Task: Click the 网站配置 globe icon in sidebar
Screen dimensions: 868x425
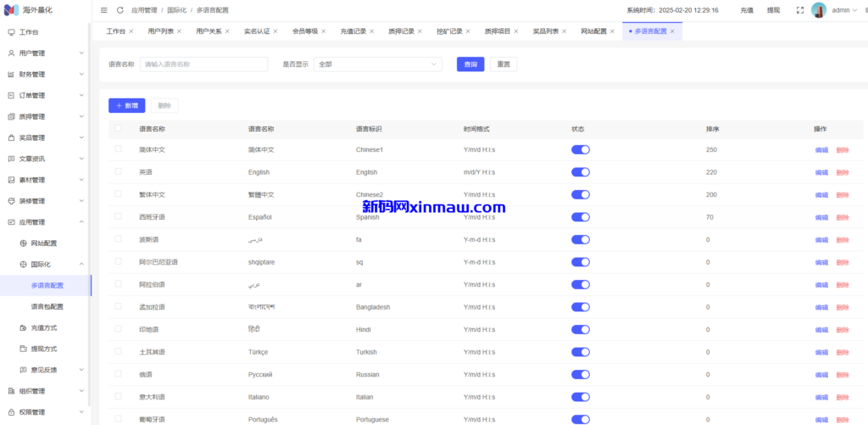Action: tap(23, 243)
